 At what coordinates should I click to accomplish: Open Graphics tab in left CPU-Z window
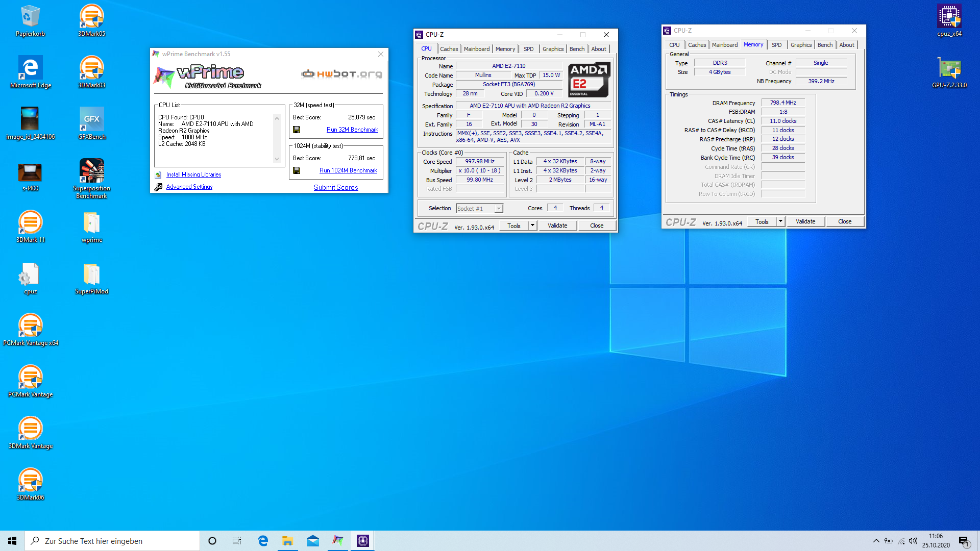pos(553,49)
